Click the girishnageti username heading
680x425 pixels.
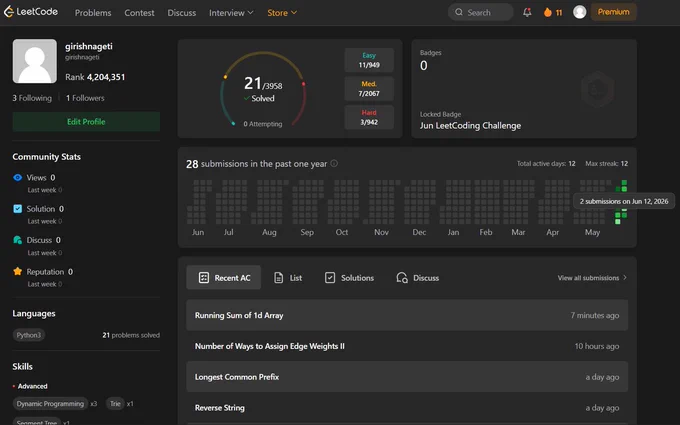[88, 46]
